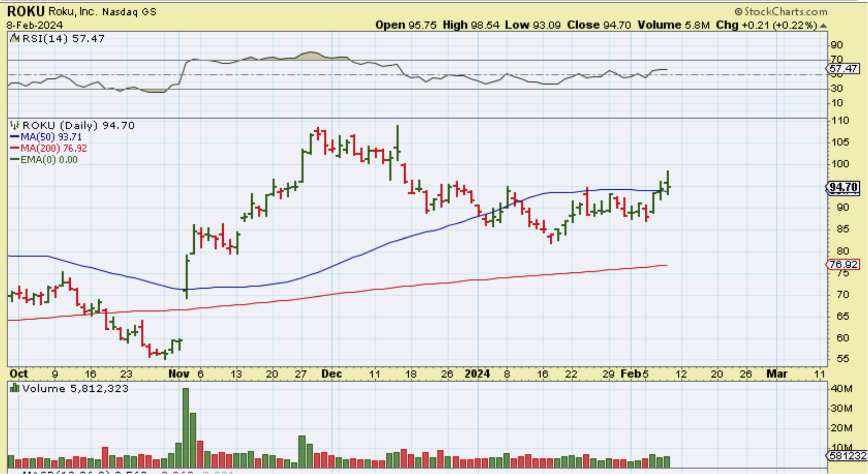
Task: Click the Volume panel bar-chart icon
Action: 15,389
